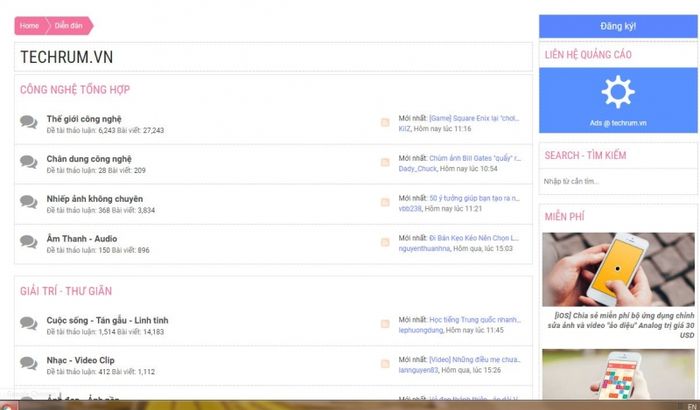Click 'Đề tài thảo luận: 150 Bài viết: 896' stats

98,250
